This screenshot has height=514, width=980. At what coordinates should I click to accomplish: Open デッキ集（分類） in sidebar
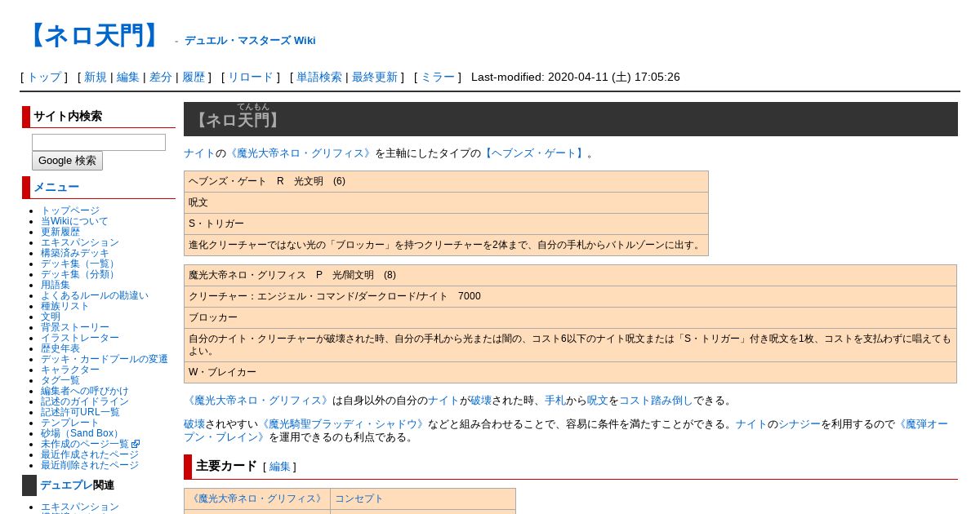point(80,274)
